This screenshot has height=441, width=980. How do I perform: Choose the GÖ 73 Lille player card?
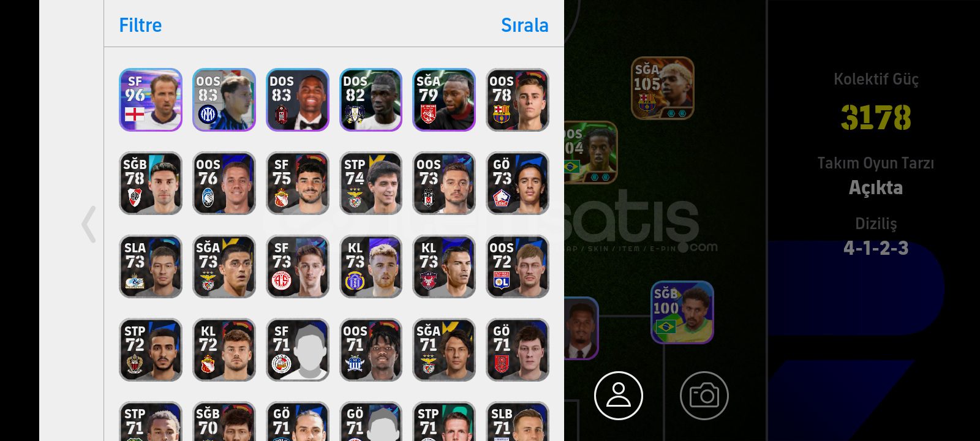tap(518, 183)
